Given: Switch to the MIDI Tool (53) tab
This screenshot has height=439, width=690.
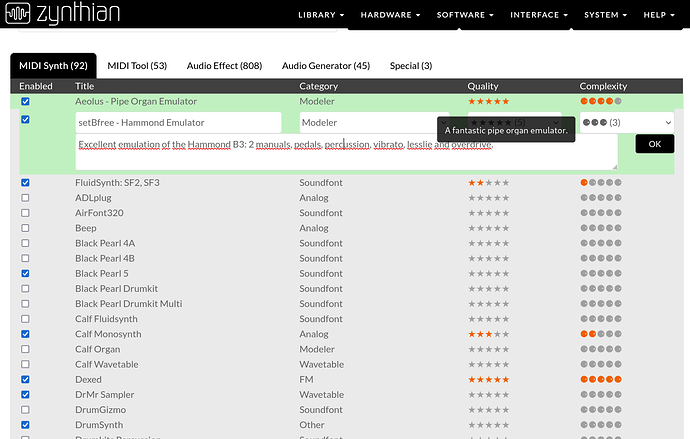Looking at the screenshot, I should coord(137,66).
